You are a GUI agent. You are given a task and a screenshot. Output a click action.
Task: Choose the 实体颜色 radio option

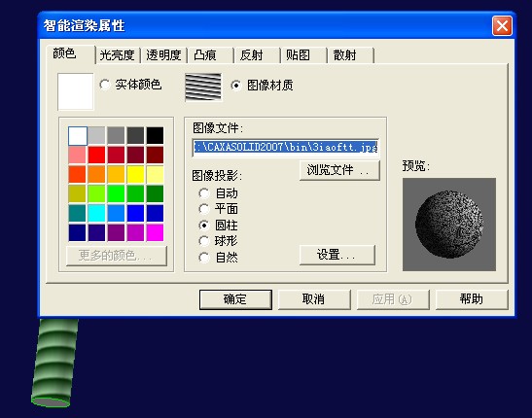coord(130,85)
